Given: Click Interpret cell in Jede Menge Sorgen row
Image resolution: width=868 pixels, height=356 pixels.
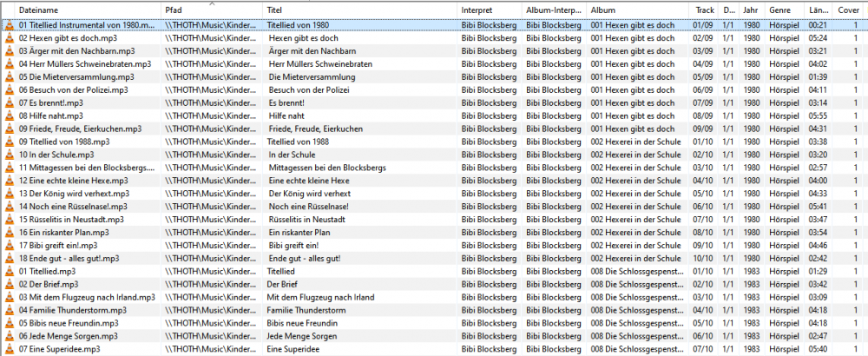Looking at the screenshot, I should point(489,335).
